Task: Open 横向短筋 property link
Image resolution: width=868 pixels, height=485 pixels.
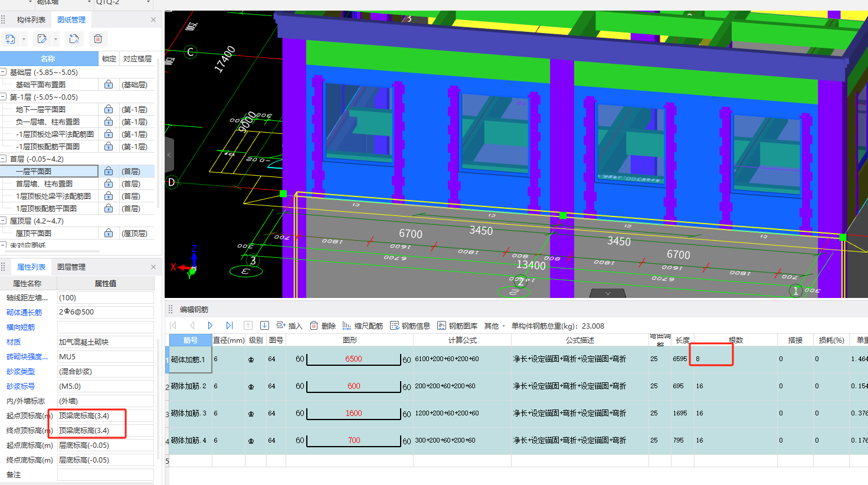Action: tap(21, 327)
